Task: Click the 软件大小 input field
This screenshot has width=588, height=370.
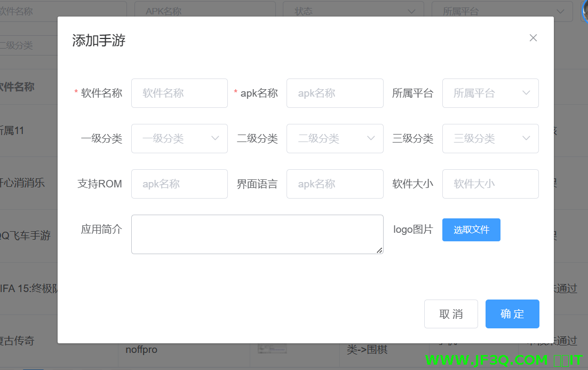Action: tap(490, 184)
